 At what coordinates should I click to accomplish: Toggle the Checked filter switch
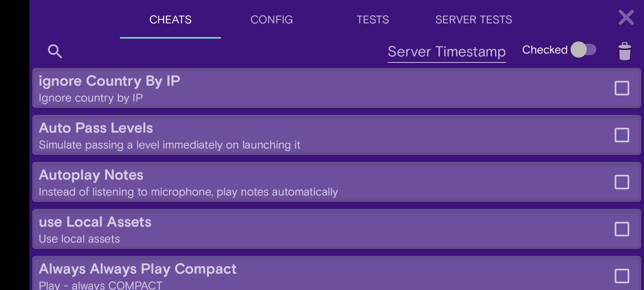point(583,50)
